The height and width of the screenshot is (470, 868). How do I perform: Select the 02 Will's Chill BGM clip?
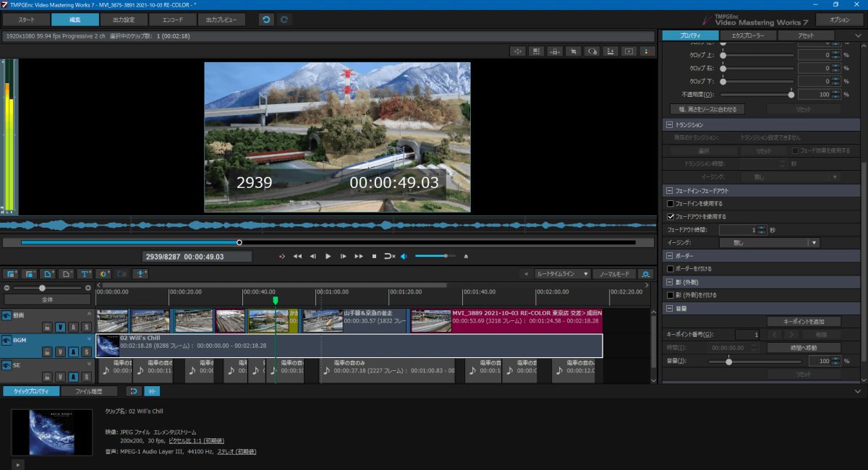coord(349,346)
